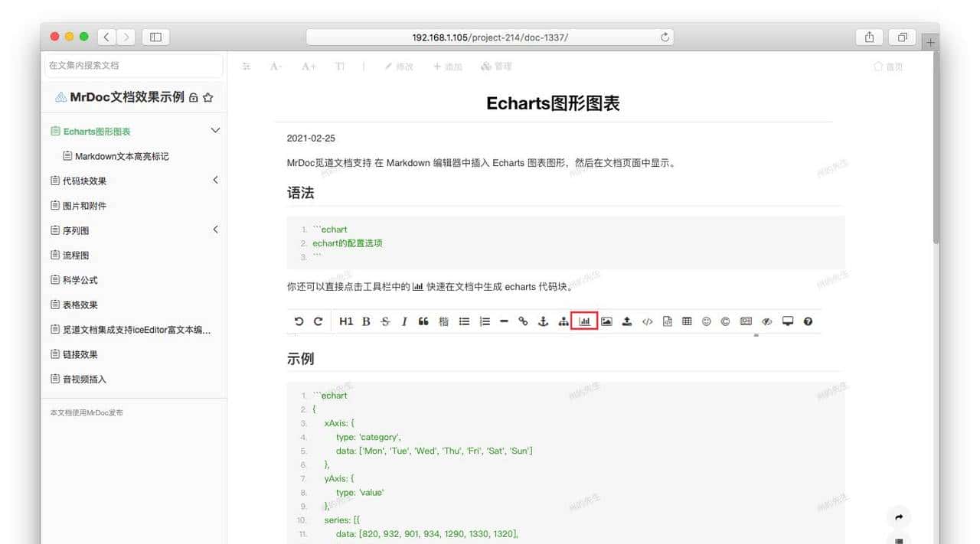980x544 pixels.
Task: Open the emoji picker icon
Action: click(x=706, y=321)
